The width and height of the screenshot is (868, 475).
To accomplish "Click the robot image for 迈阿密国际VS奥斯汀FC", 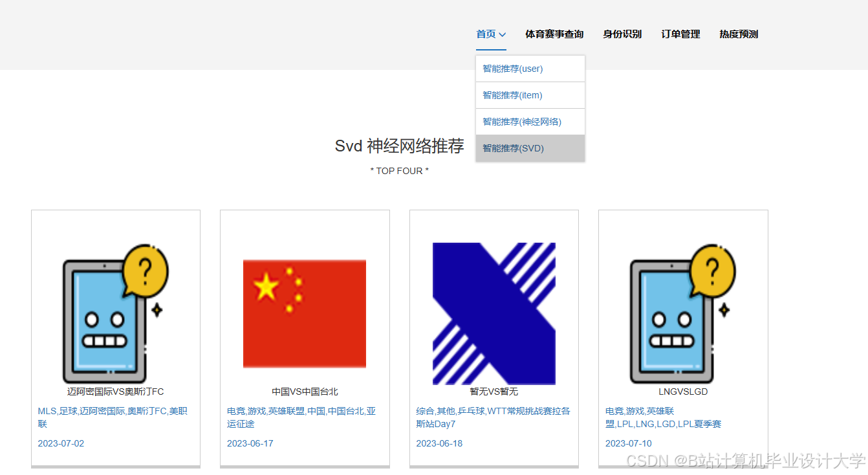I will click(116, 314).
